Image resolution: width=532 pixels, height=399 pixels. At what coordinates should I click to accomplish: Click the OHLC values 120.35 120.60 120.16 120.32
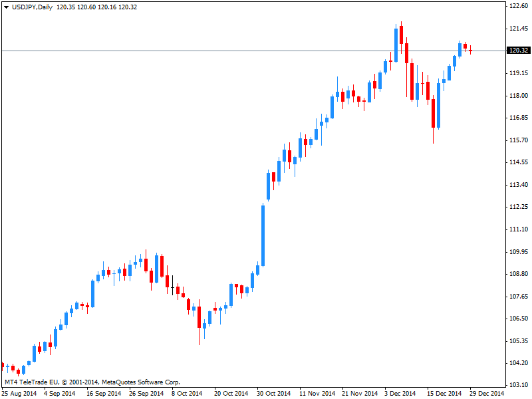(96, 7)
